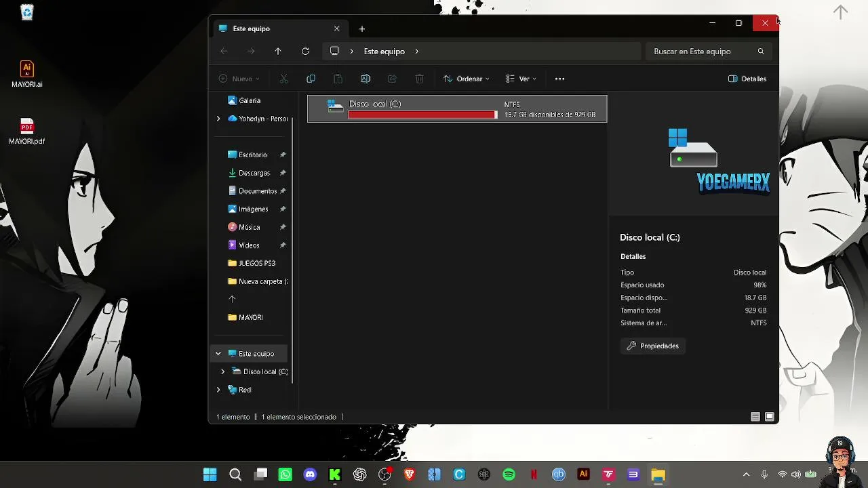Expand the Red network tree node
Screen dimensions: 868x488
(218, 390)
